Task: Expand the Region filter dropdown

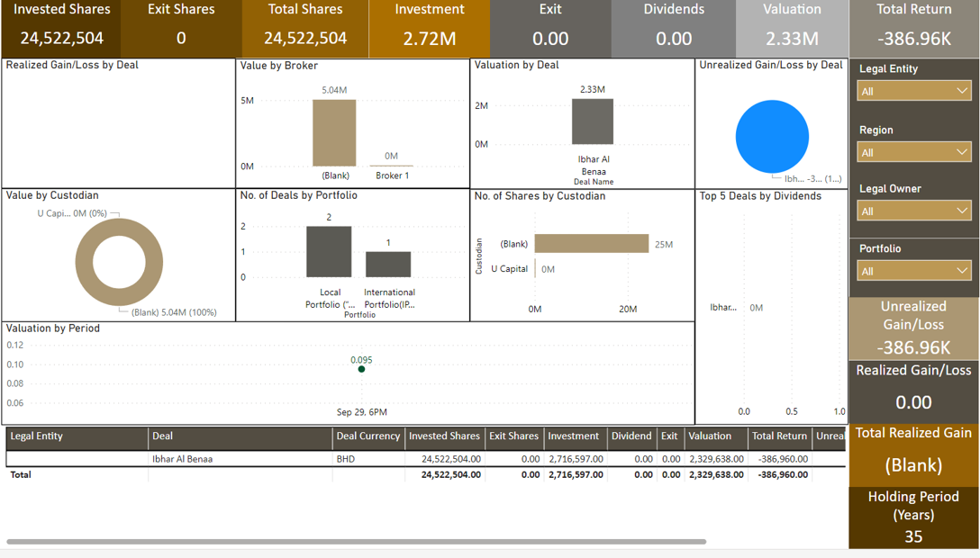Action: pos(913,152)
